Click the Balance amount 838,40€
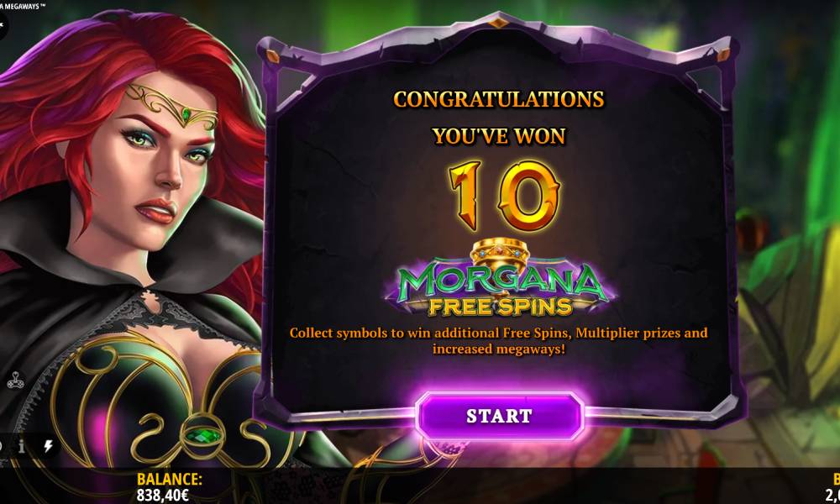 [162, 496]
